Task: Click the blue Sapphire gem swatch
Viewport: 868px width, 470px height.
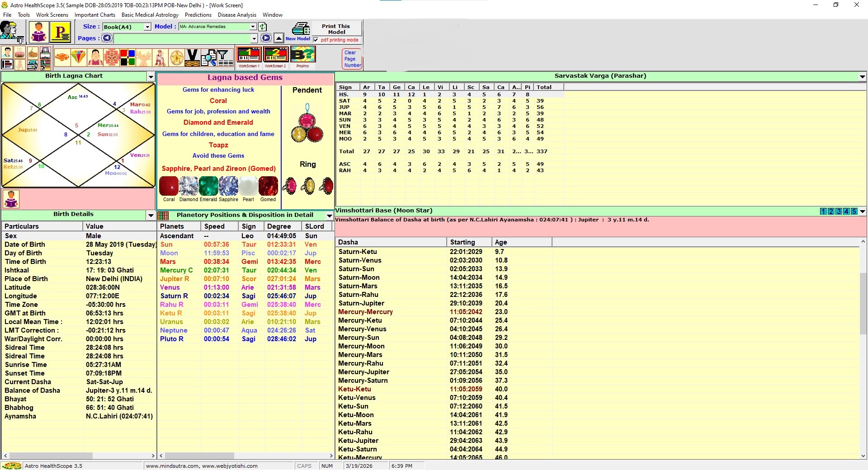Action: (228, 186)
